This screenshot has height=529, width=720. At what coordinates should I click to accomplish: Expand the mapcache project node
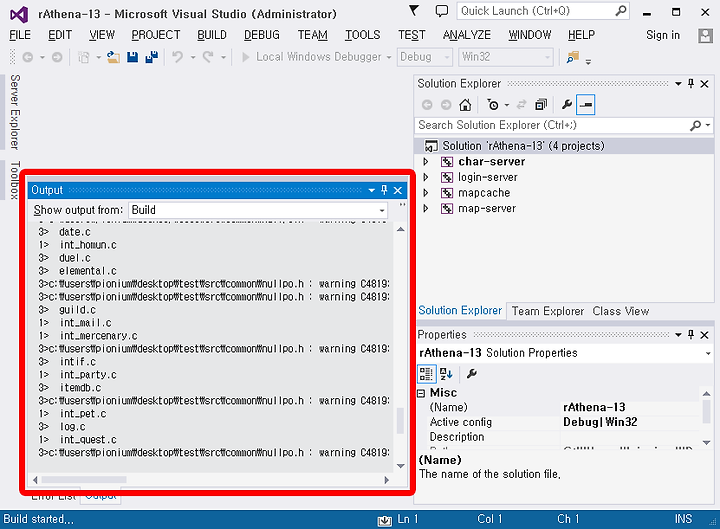coord(426,193)
